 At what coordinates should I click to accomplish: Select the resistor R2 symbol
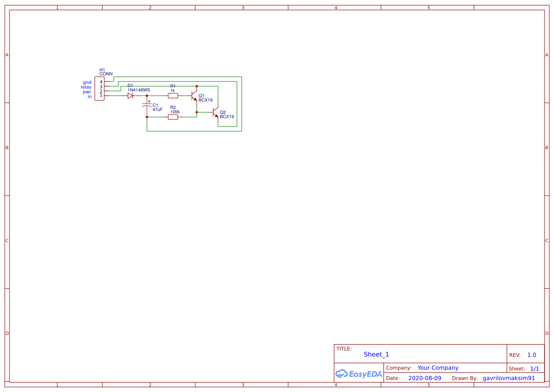(x=173, y=117)
